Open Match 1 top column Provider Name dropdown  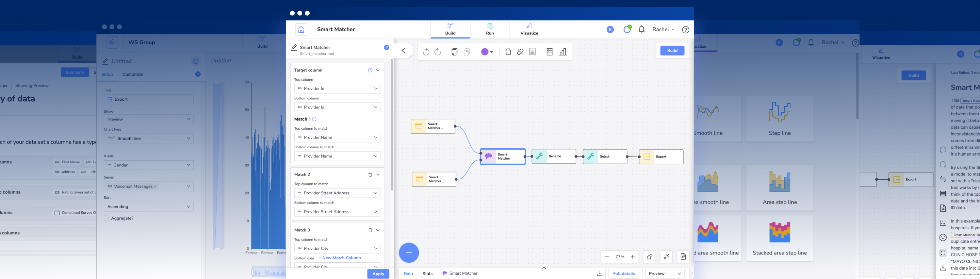(338, 137)
